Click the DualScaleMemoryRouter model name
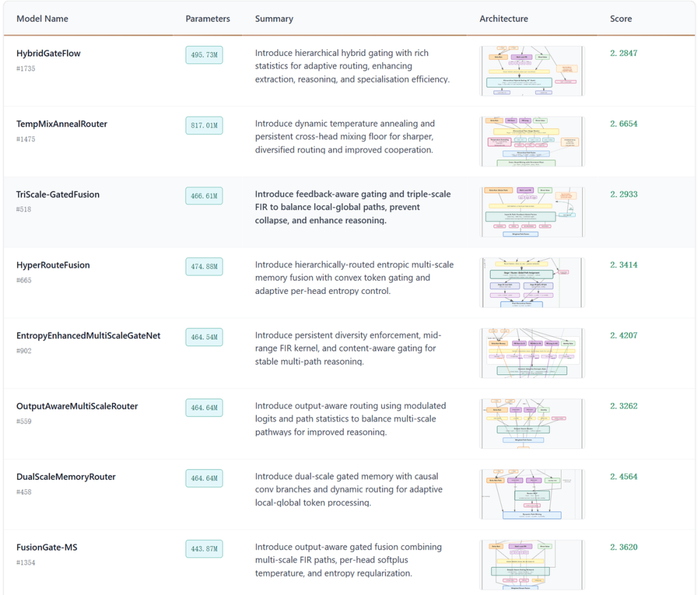This screenshot has height=595, width=700. coord(66,477)
